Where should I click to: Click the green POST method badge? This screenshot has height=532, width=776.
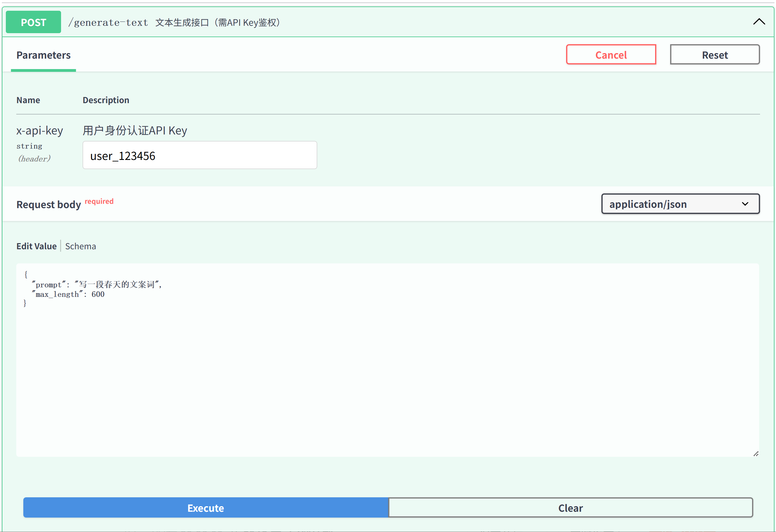(x=33, y=22)
